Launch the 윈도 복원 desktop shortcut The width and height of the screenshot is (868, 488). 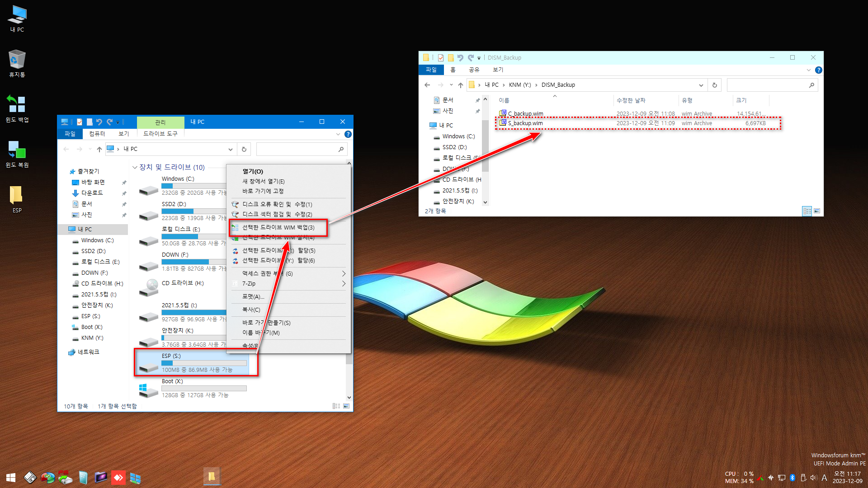(17, 154)
